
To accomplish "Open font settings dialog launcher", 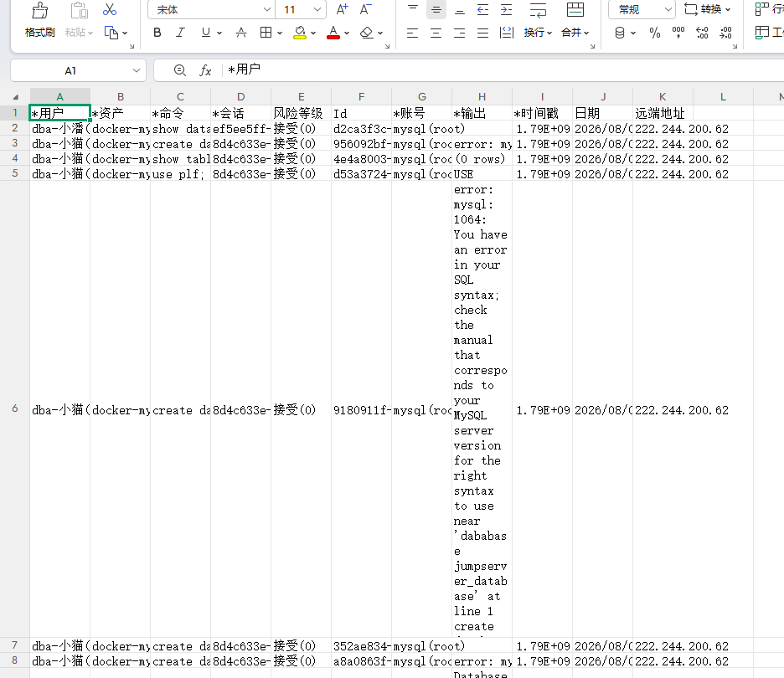I will click(x=387, y=47).
